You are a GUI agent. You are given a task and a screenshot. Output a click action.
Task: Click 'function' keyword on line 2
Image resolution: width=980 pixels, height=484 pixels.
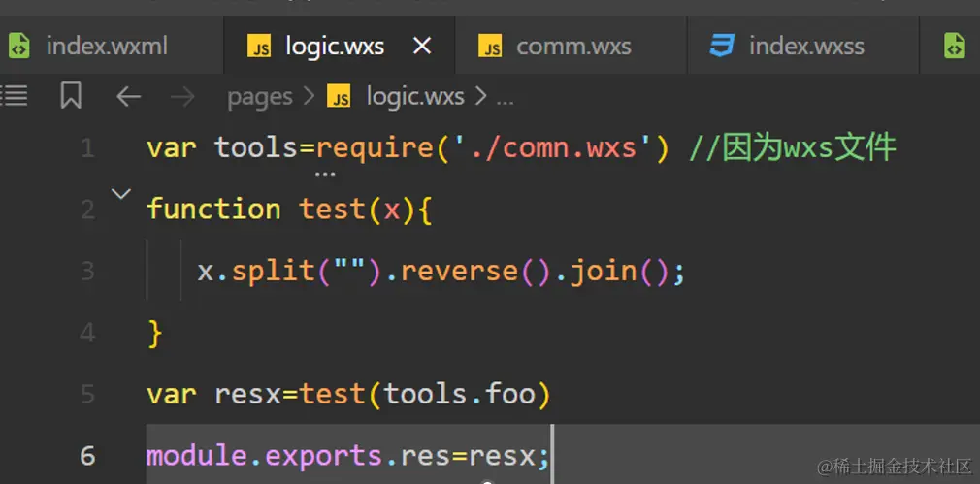click(x=213, y=209)
